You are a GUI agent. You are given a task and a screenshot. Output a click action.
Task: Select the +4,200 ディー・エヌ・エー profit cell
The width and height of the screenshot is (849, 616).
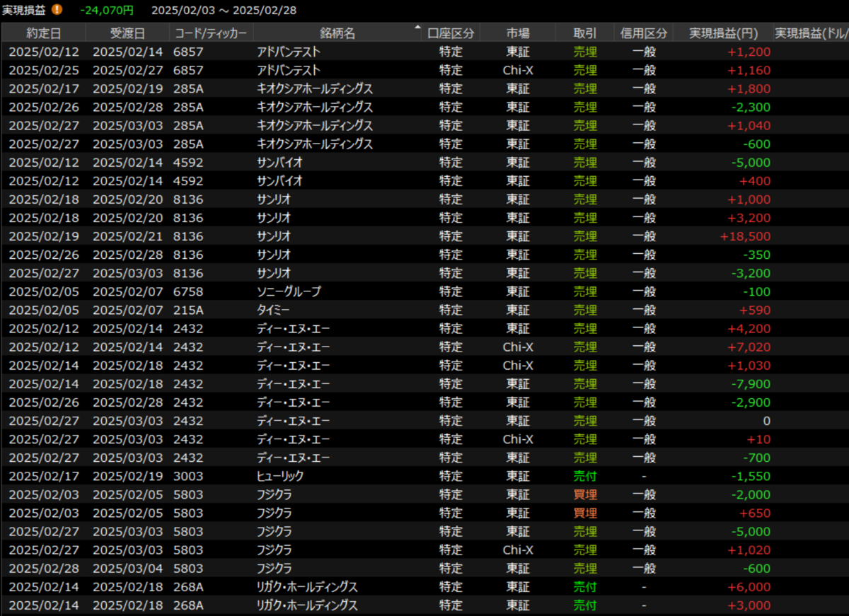pos(749,328)
